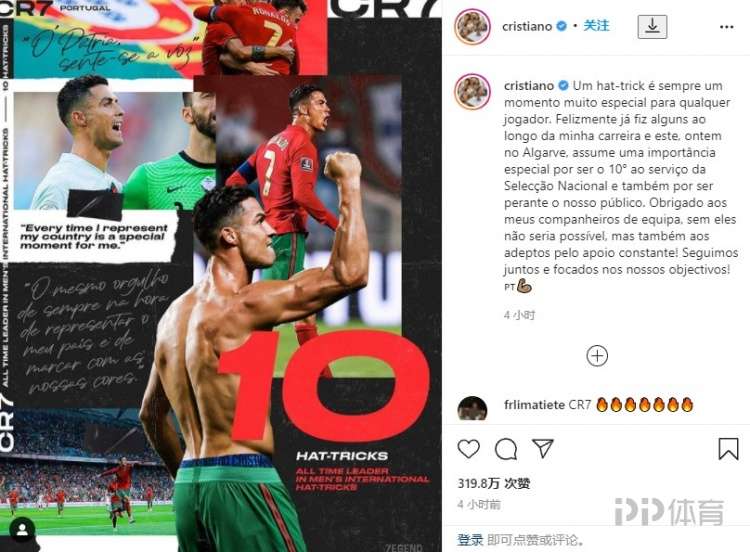
Task: Click cristiano username in header
Action: 527,26
